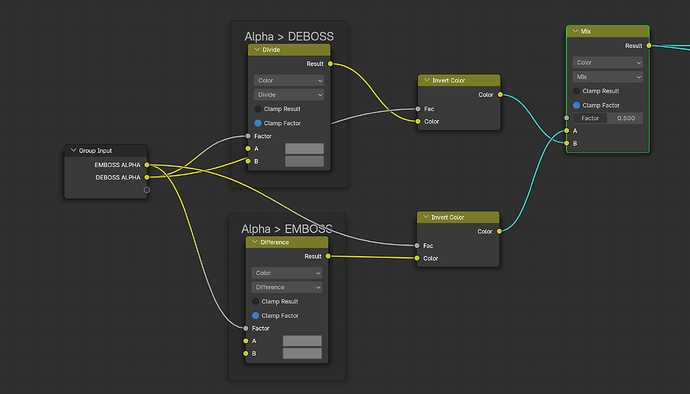Collapse the Divide node with its header chevron
Viewport: 690px width, 394px height.
click(257, 50)
